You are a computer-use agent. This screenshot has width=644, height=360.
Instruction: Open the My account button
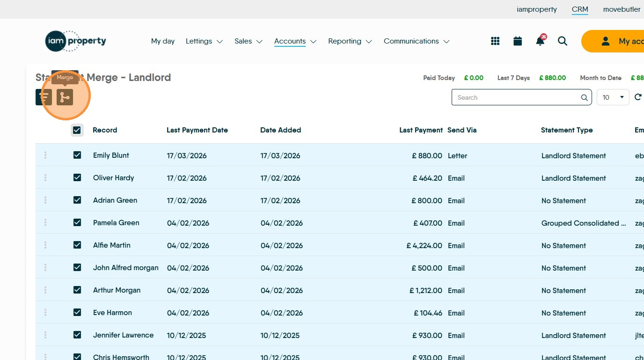(x=613, y=41)
